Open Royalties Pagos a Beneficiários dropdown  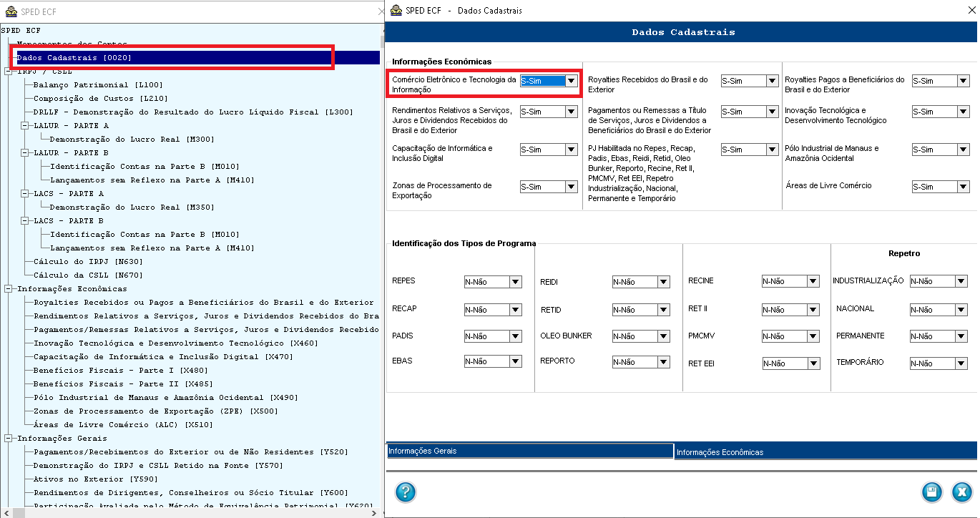(x=964, y=81)
